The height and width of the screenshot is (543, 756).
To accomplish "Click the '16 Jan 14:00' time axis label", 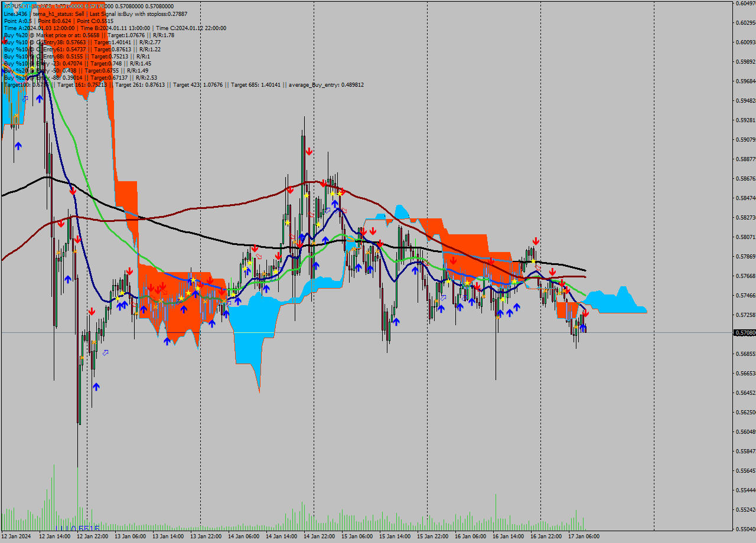I will (x=509, y=537).
